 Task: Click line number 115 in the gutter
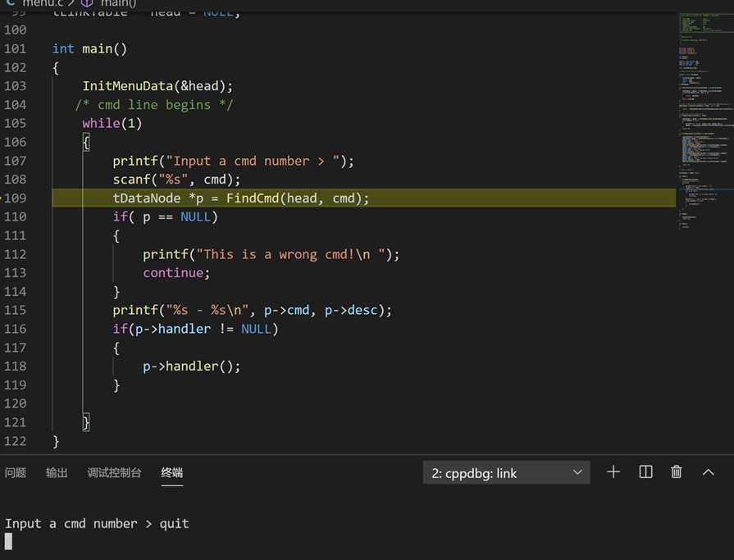coord(16,310)
